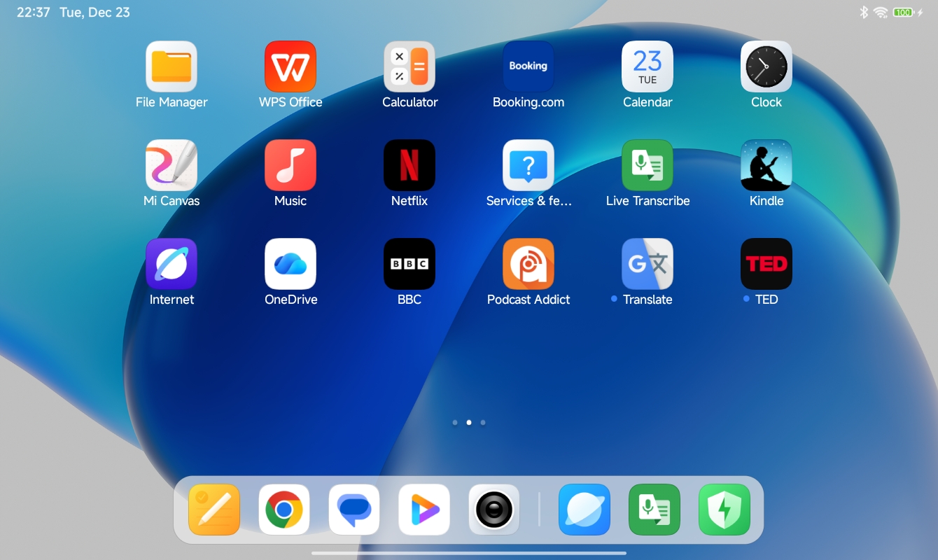The height and width of the screenshot is (560, 938).
Task: Launch WPS Office
Action: click(x=290, y=66)
